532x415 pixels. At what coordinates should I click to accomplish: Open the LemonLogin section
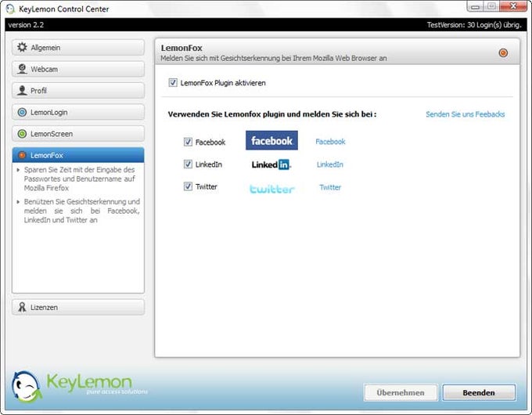pyautogui.click(x=78, y=112)
